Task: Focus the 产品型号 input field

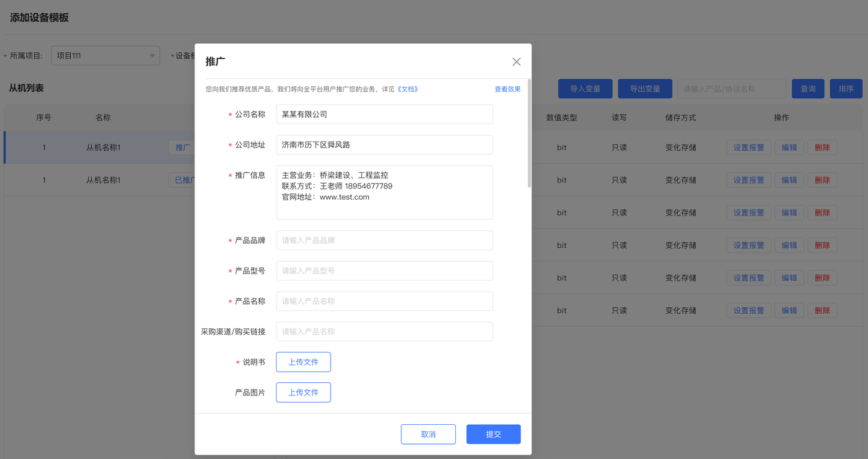Action: 385,271
